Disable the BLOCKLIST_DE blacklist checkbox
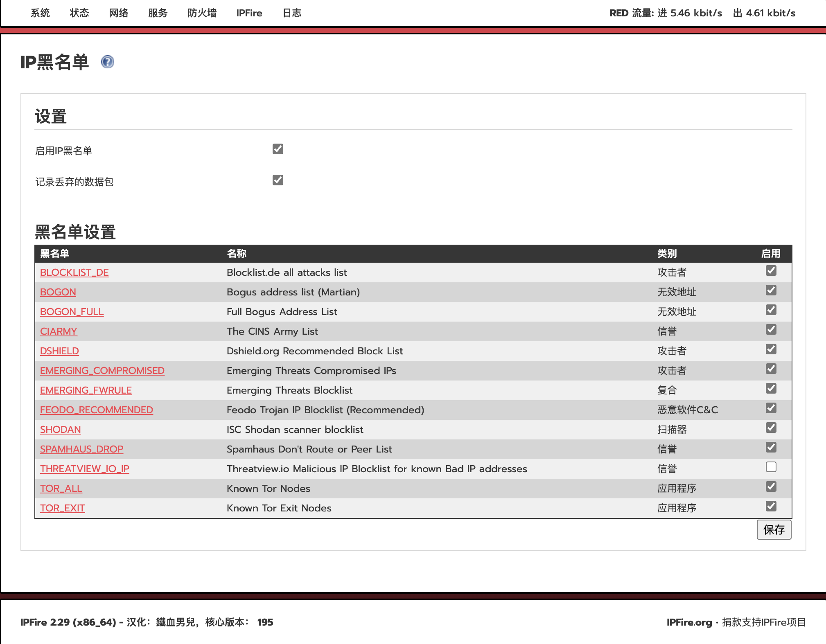 tap(771, 270)
